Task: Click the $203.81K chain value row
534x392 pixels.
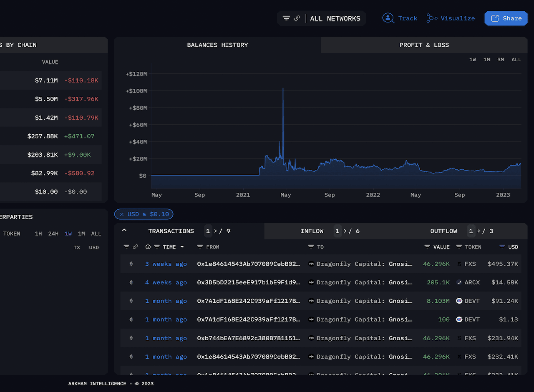Action: tap(50, 155)
